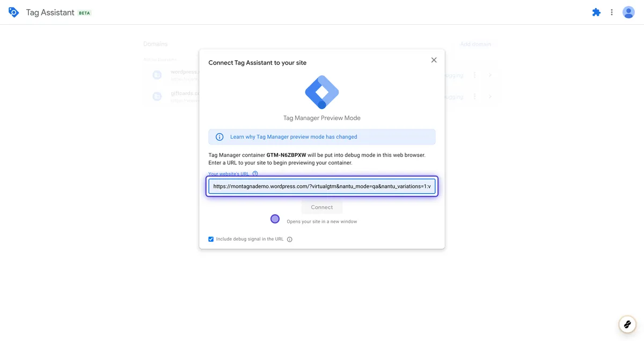644x341 pixels.
Task: Click the floating pen icon at bottom right
Action: click(x=626, y=324)
